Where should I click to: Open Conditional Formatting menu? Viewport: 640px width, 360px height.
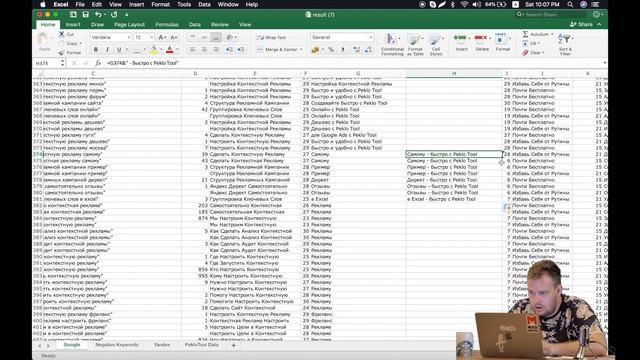(392, 44)
